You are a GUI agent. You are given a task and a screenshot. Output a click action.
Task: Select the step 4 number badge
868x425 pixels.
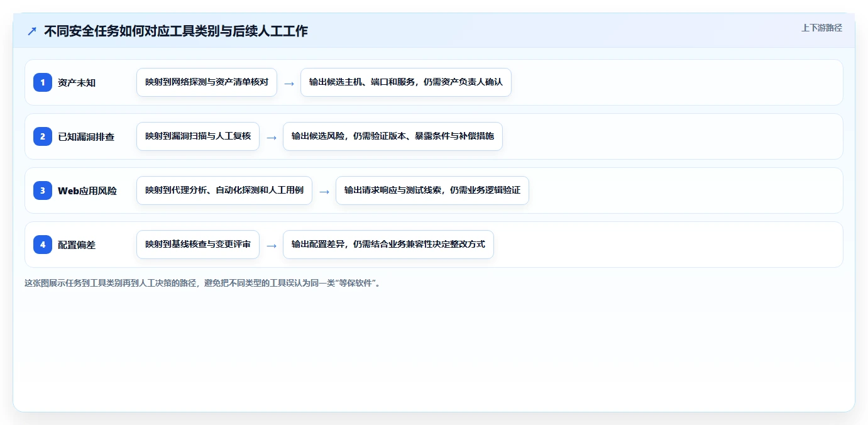[x=43, y=245]
